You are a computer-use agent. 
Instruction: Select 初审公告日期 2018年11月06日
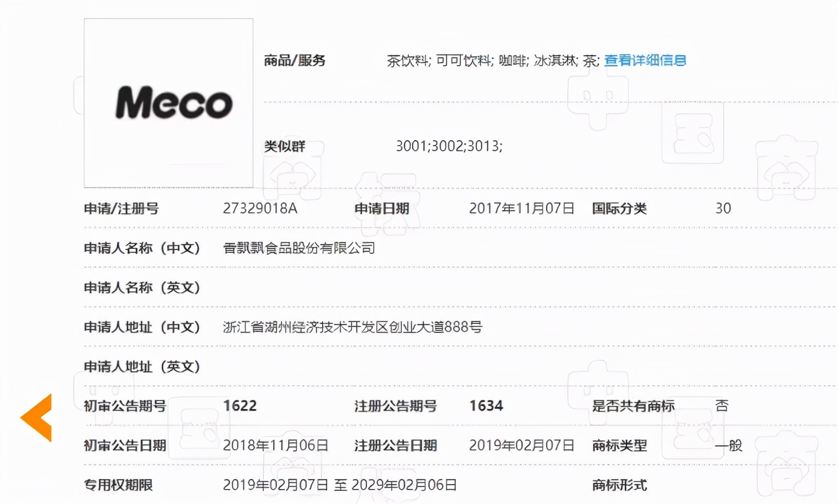(275, 446)
